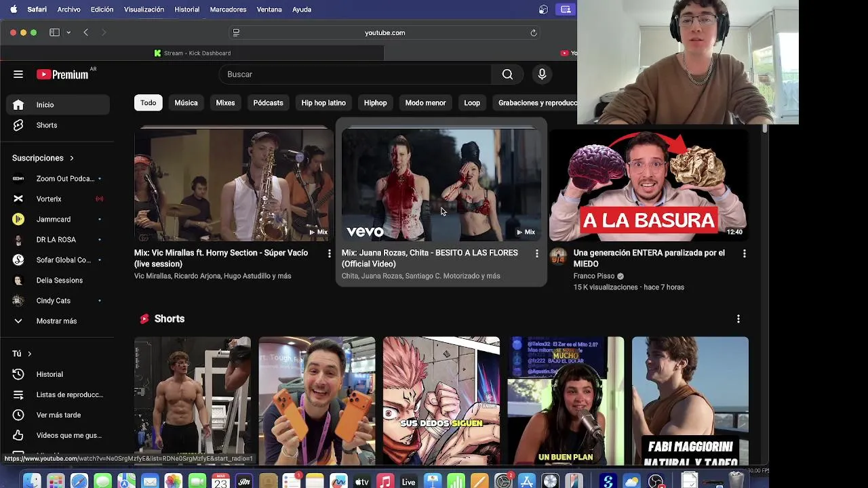This screenshot has height=488, width=868.
Task: Open the orange phones Short
Action: (x=317, y=401)
